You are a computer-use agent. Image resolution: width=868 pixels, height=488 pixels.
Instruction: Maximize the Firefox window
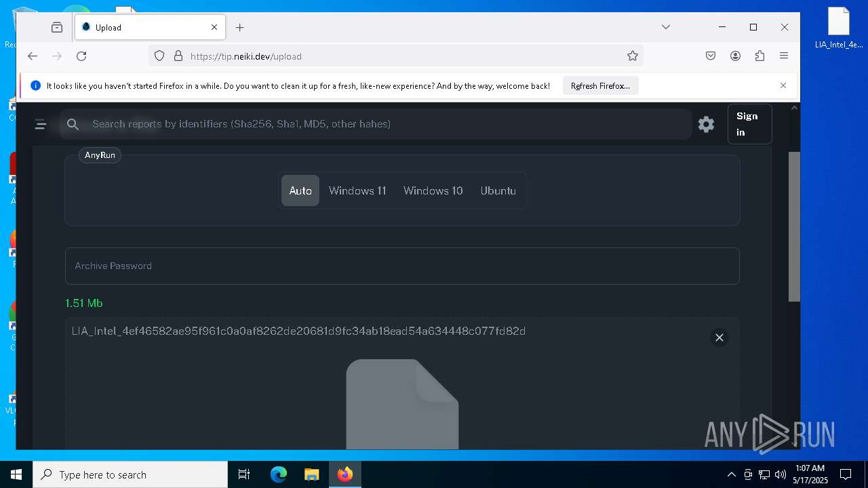coord(753,27)
